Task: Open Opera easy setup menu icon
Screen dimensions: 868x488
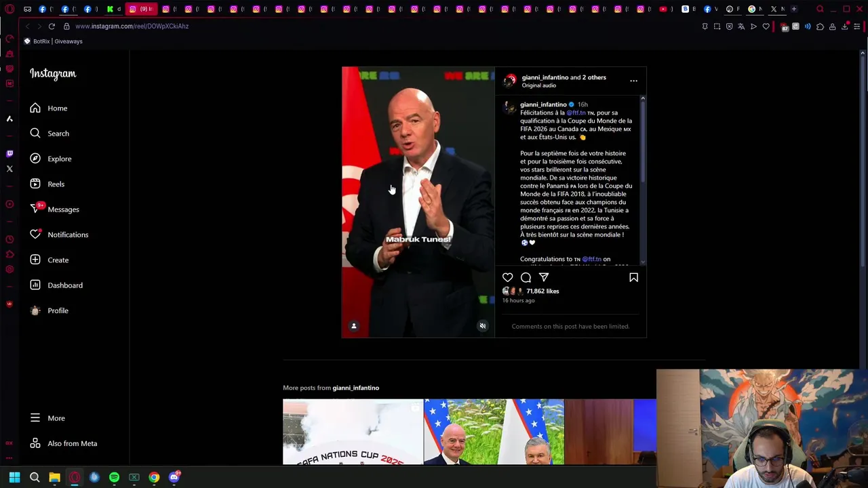Action: [857, 26]
